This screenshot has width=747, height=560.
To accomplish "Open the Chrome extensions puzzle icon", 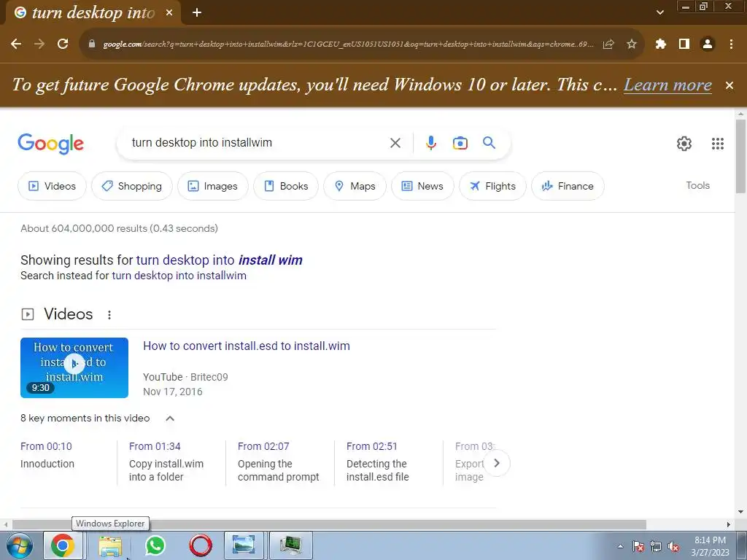I will pyautogui.click(x=661, y=44).
